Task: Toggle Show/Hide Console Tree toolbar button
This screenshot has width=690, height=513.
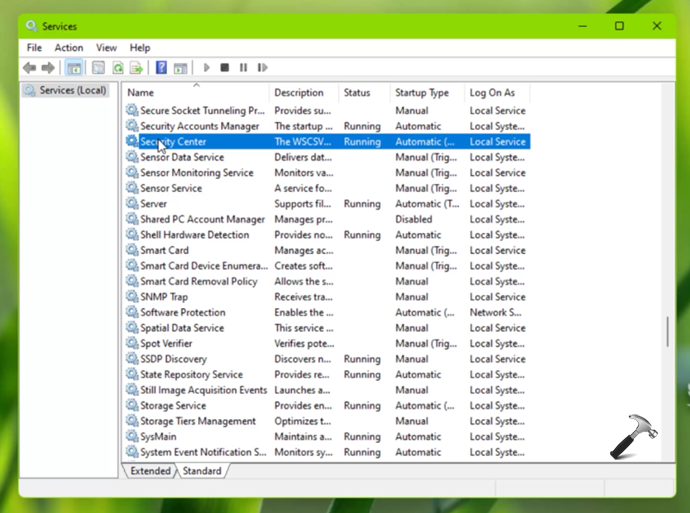Action: [74, 68]
